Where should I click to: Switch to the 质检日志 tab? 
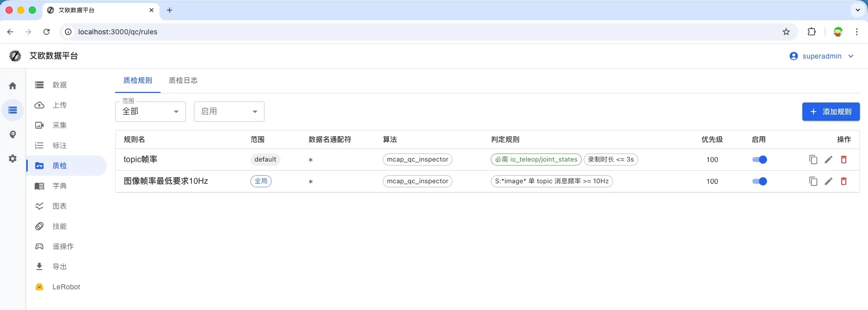click(x=183, y=80)
